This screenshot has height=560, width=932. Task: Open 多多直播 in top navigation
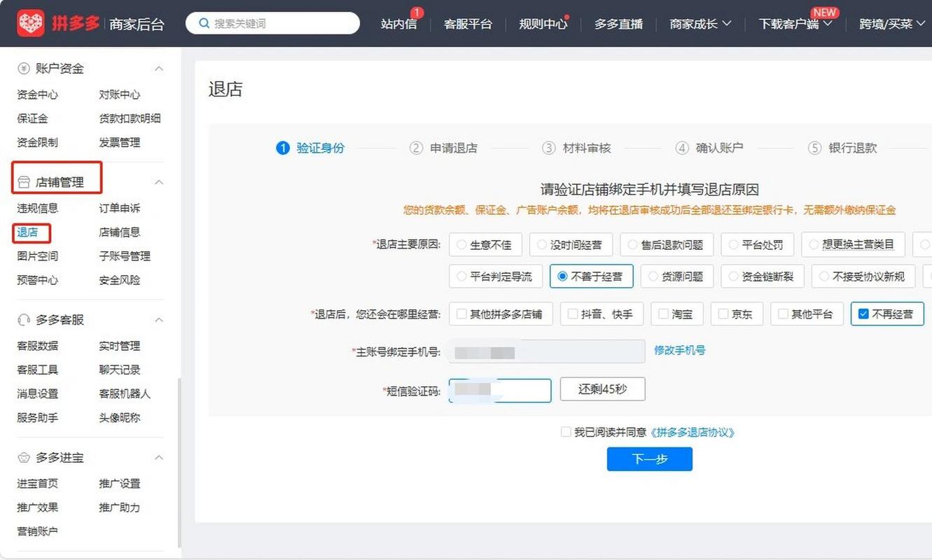coord(618,23)
